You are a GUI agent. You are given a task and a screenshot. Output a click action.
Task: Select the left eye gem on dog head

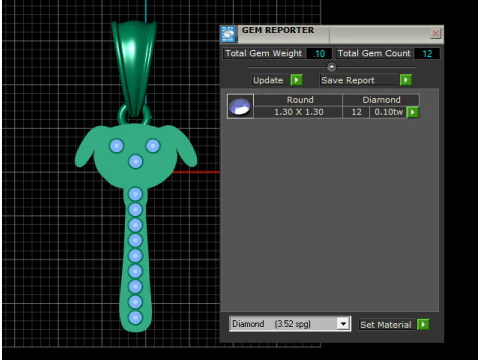click(116, 146)
